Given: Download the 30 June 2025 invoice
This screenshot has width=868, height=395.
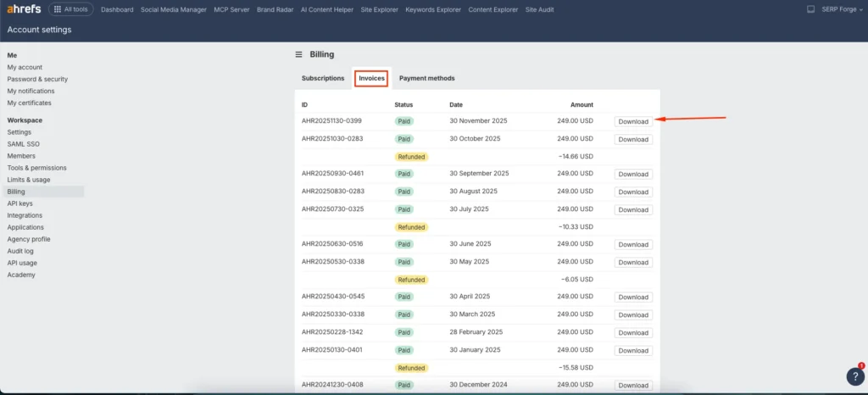Looking at the screenshot, I should coord(633,244).
